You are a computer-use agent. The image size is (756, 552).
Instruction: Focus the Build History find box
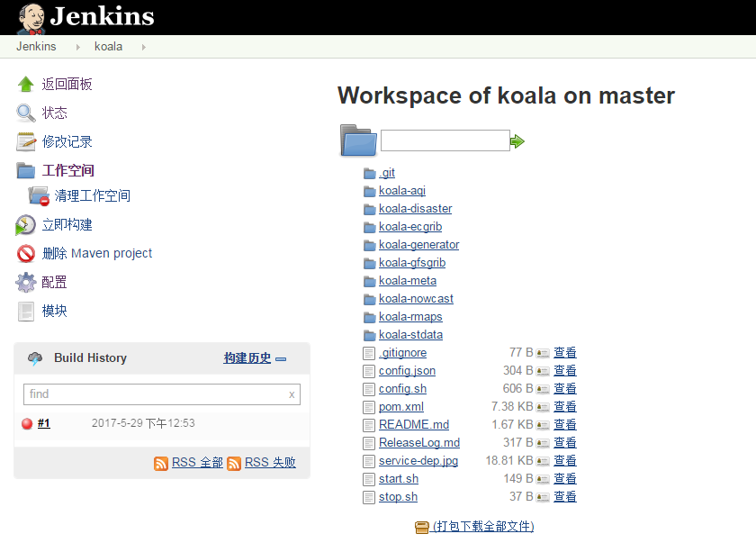pos(162,394)
